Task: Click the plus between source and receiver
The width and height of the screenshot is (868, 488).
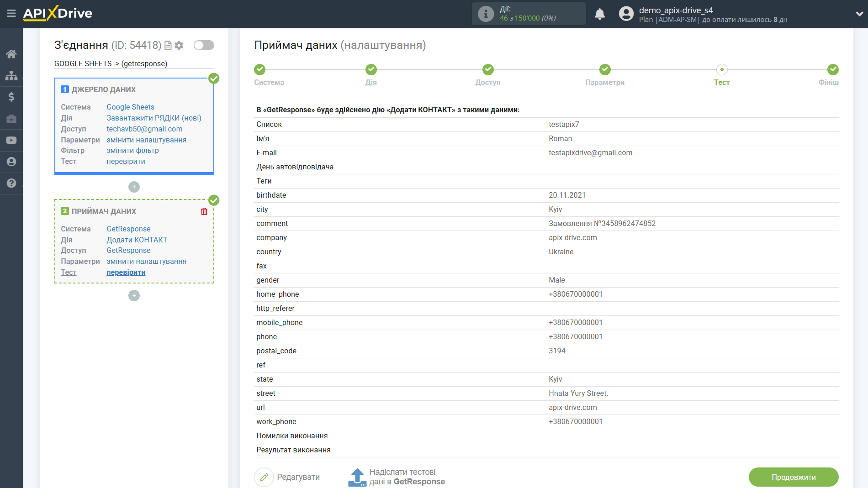Action: pos(134,187)
